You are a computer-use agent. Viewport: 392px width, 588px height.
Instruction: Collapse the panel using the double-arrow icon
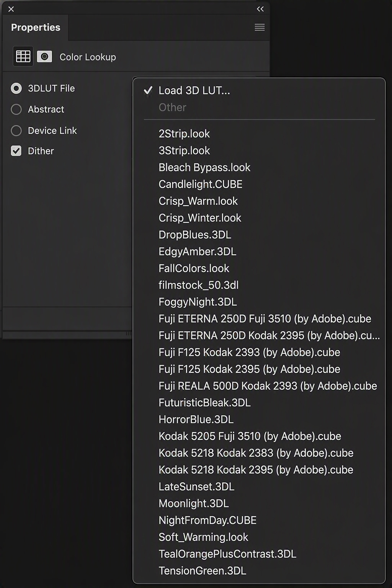(x=260, y=9)
